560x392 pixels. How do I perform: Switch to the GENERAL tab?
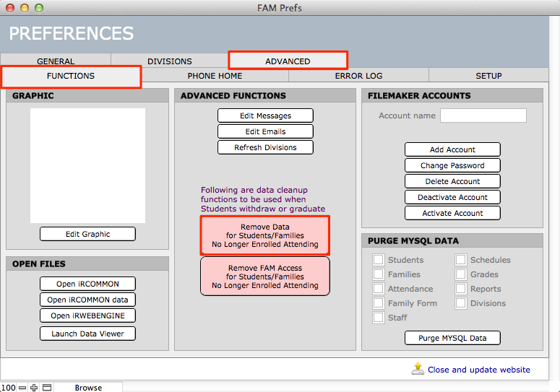pyautogui.click(x=56, y=60)
